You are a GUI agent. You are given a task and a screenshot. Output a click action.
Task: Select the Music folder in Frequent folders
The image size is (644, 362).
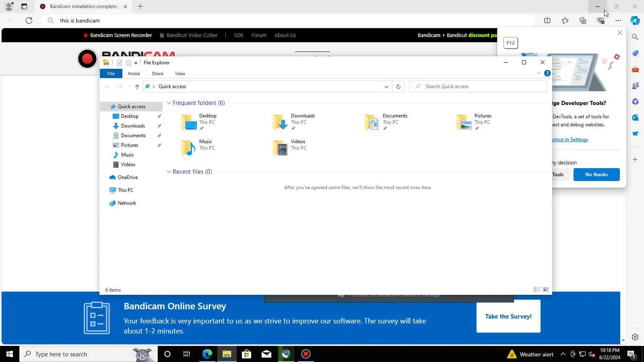[198, 148]
